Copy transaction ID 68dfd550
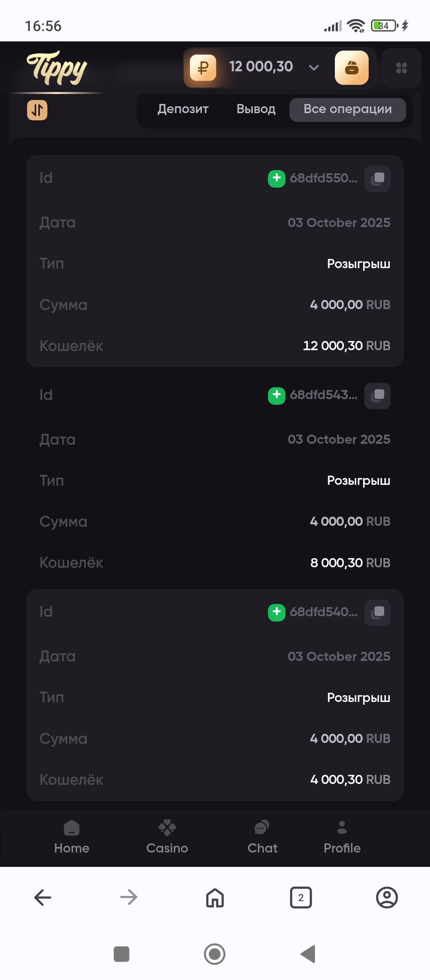The image size is (430, 980). pos(377,179)
